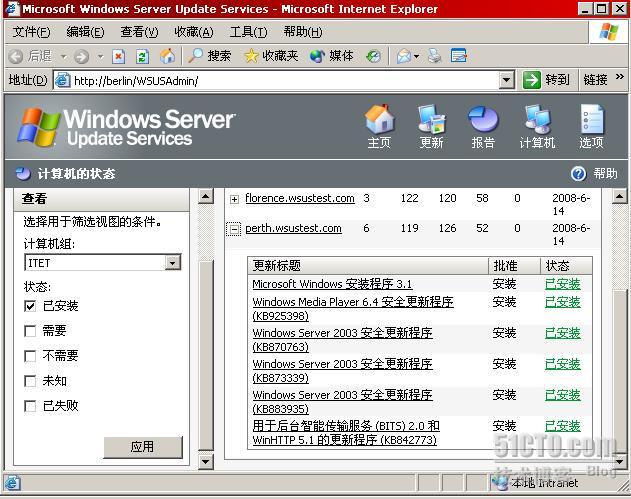The height and width of the screenshot is (499, 631).
Task: Click the approval (批准) column header
Action: pos(514,266)
